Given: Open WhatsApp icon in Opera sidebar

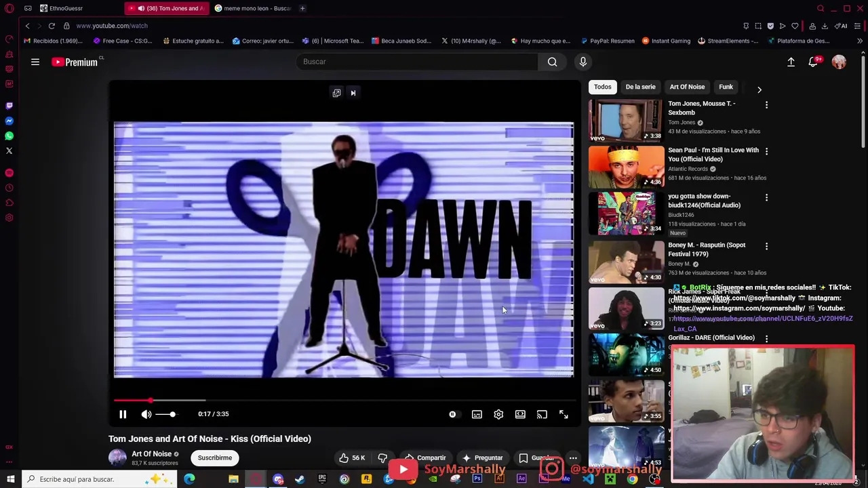Looking at the screenshot, I should tap(9, 136).
